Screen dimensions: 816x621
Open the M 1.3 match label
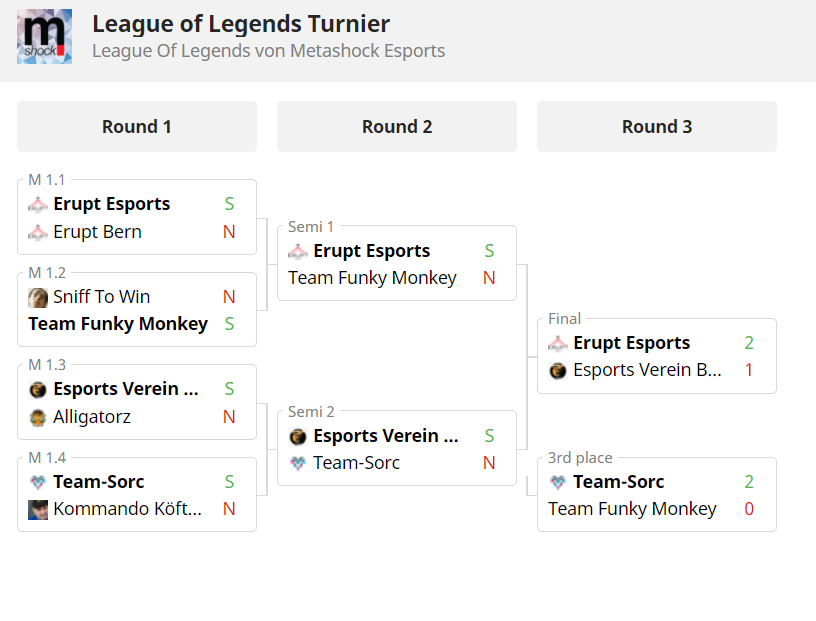tap(47, 365)
